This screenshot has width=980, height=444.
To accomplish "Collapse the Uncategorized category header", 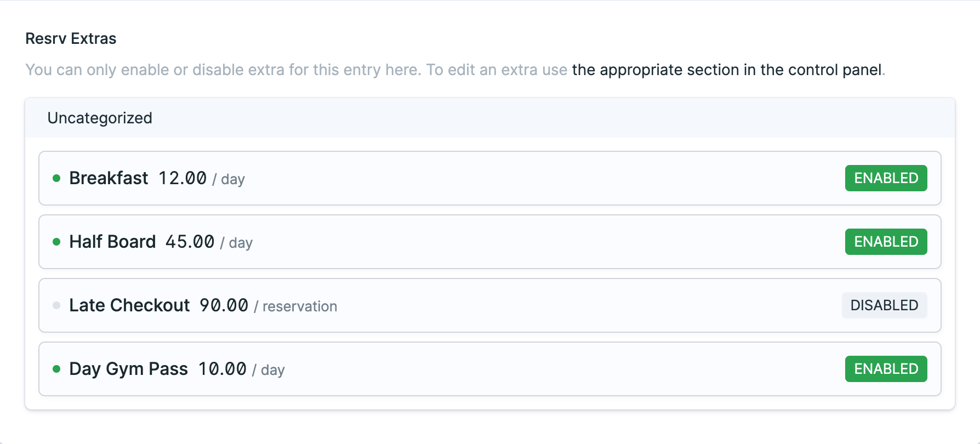I will click(x=100, y=118).
